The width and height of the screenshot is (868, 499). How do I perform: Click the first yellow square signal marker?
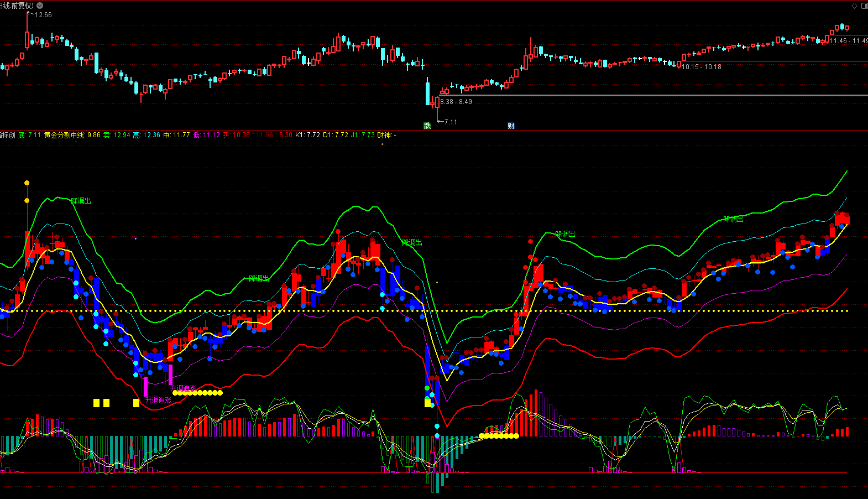[96, 403]
